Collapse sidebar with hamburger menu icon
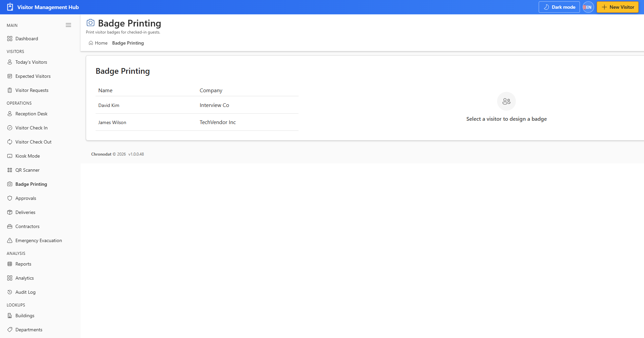 pos(68,25)
